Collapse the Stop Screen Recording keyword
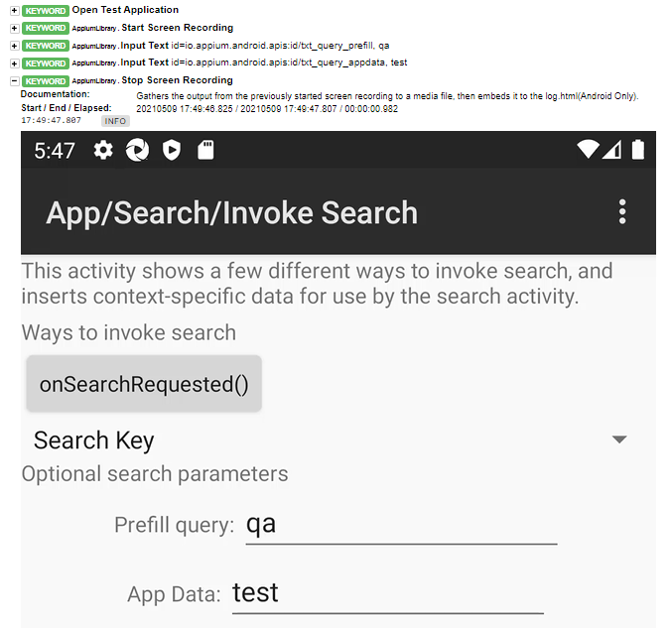Screen dimensions: 672x628 pyautogui.click(x=14, y=81)
